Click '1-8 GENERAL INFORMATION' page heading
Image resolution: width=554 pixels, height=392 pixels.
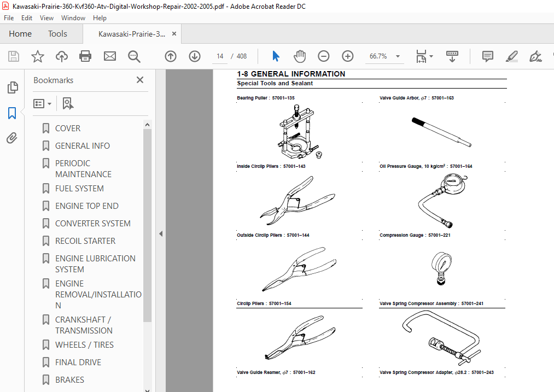tap(291, 74)
